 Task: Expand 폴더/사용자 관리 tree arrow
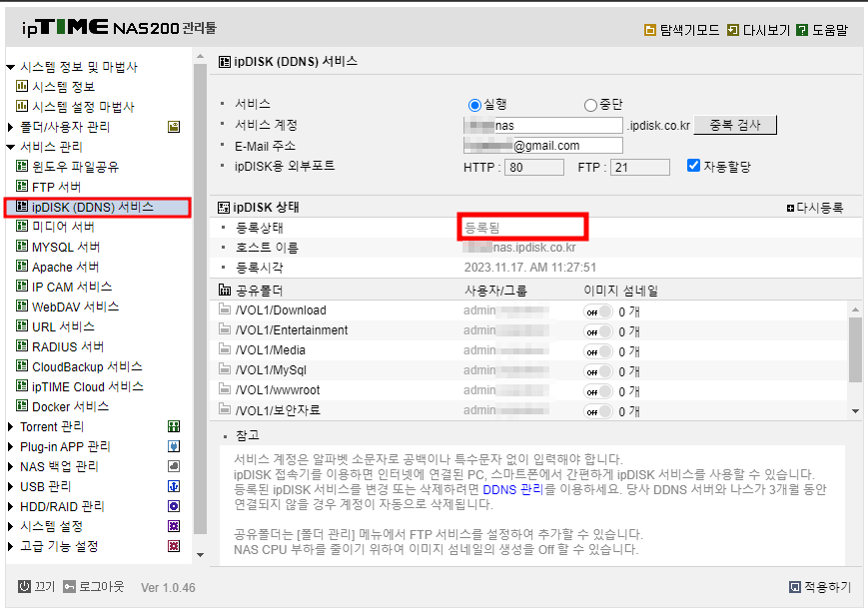[11, 127]
